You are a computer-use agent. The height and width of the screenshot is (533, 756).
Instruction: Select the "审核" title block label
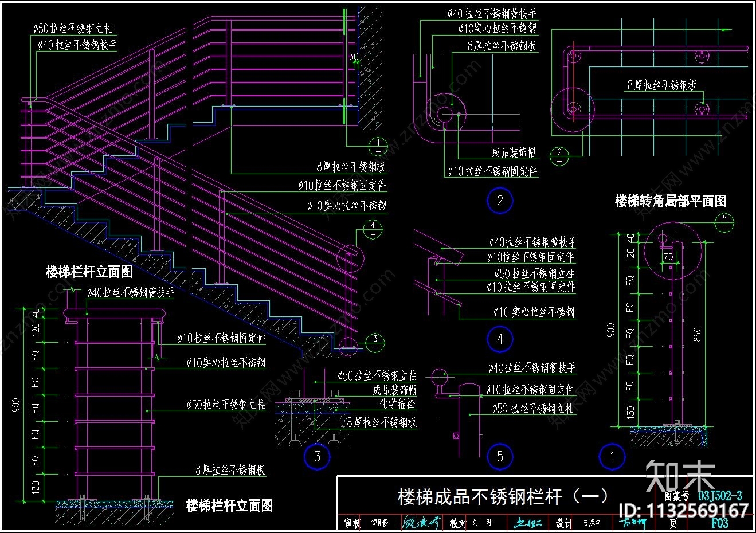[x=353, y=523]
